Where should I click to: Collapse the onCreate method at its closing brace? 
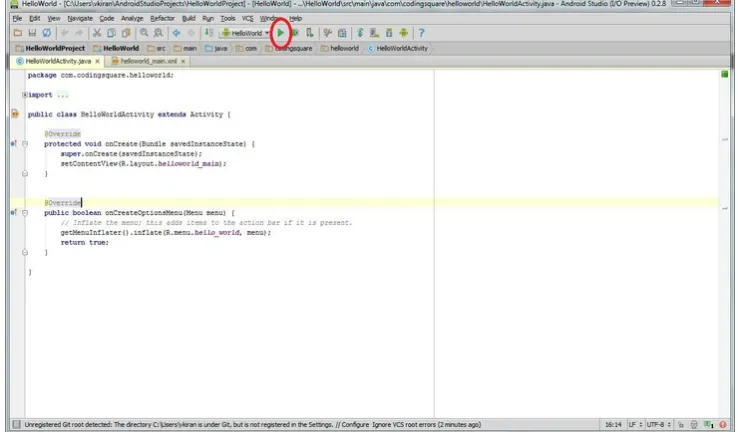(25, 173)
